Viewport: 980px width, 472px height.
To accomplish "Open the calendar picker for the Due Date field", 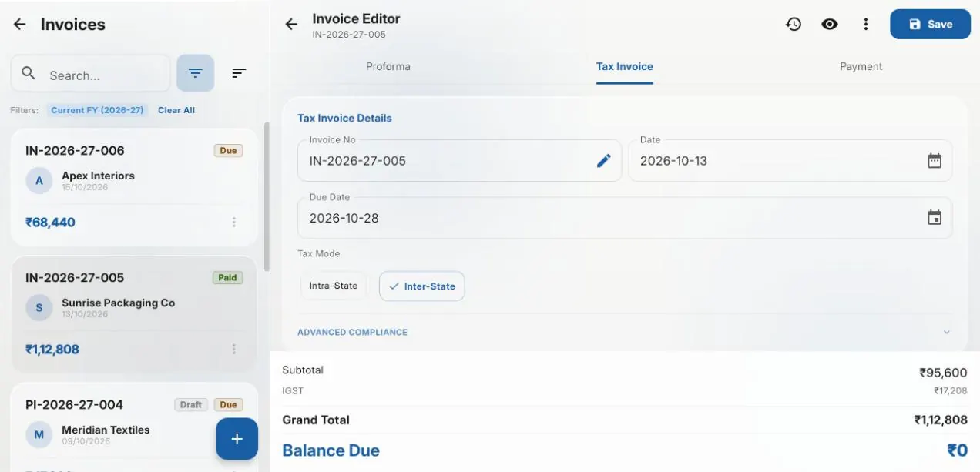I will coord(935,218).
